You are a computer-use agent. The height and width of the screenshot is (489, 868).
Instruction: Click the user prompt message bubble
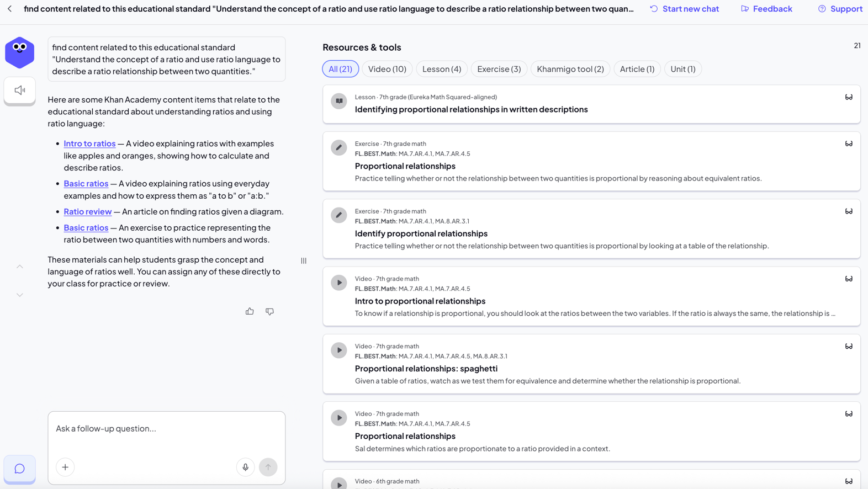click(x=166, y=59)
